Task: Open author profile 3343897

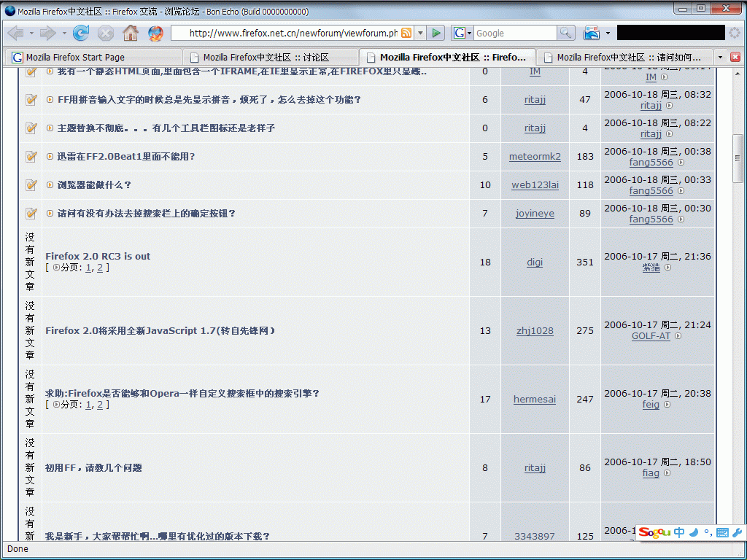Action: pos(535,536)
